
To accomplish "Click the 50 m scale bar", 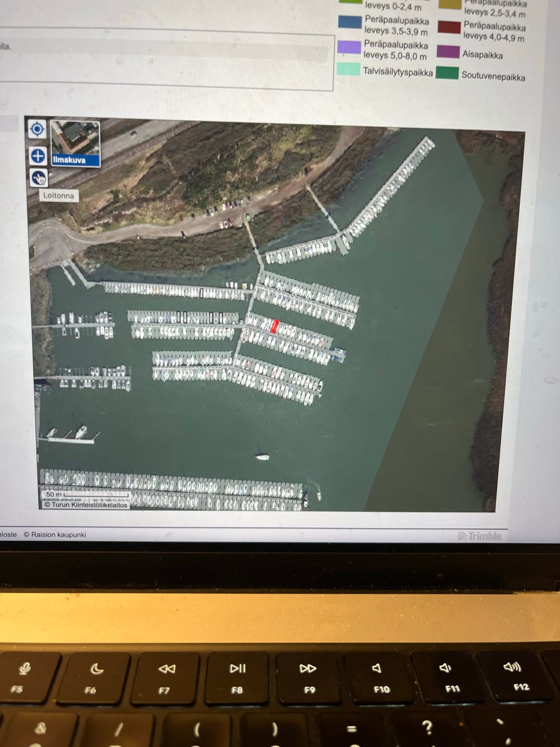I will point(87,495).
